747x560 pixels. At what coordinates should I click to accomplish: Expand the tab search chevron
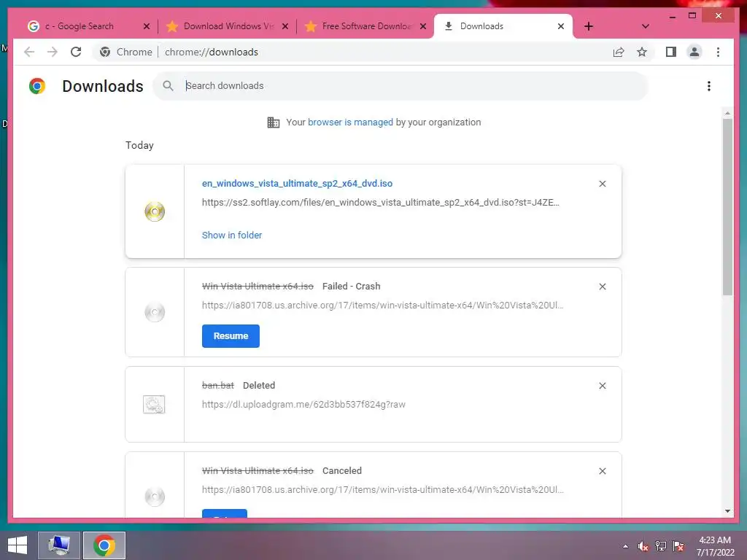point(646,26)
